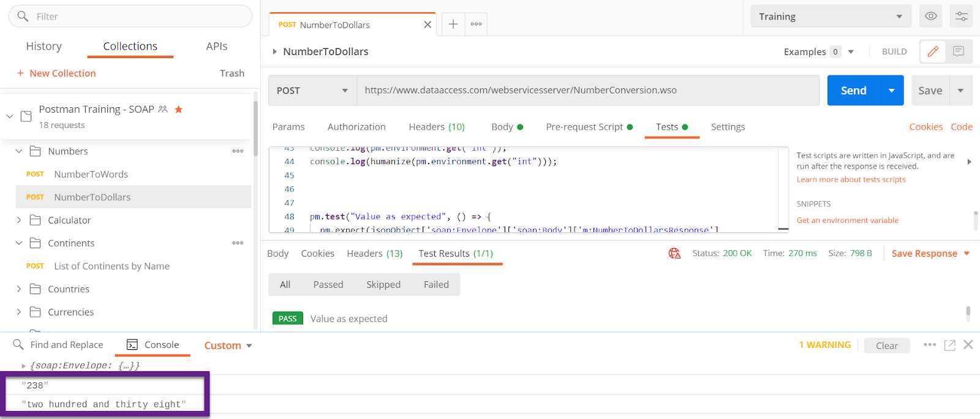Viewport: 980px width, 419px height.
Task: Toggle the star on Postman Training - SOAP
Action: point(179,109)
